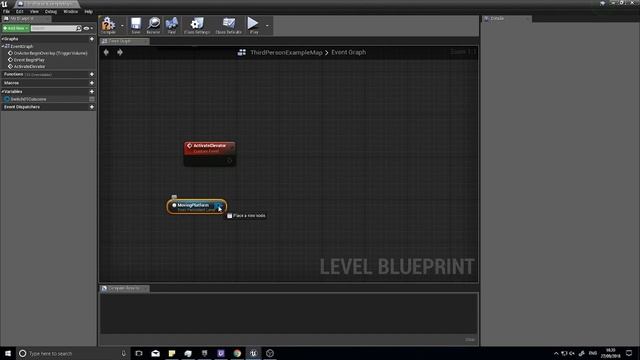Click the Event Graph breadcrumb text
The width and height of the screenshot is (640, 360).
click(x=349, y=52)
